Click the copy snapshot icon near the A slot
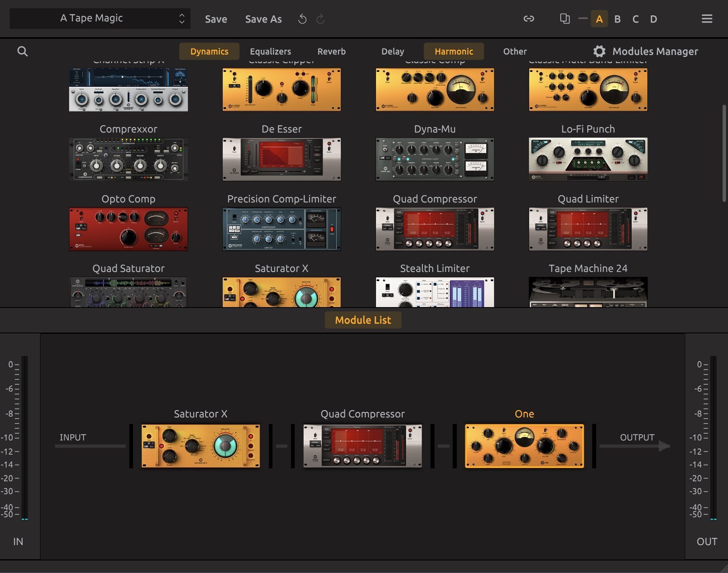The height and width of the screenshot is (573, 728). (x=565, y=19)
